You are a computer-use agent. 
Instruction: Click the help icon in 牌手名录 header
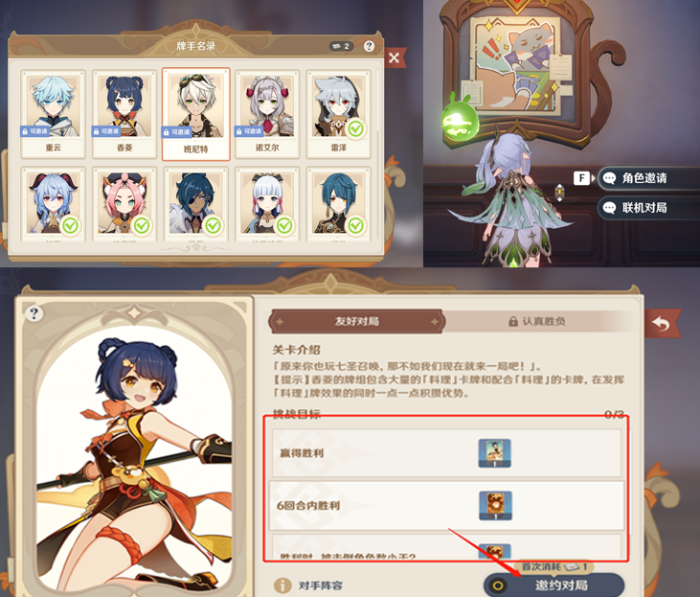(x=369, y=46)
